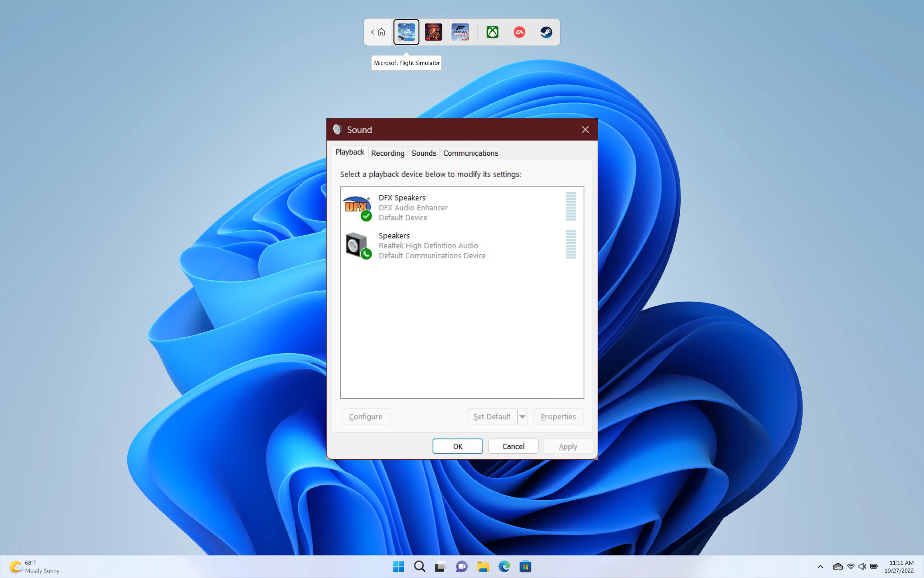Click the third game icon in taskbar
The image size is (924, 578).
[460, 31]
